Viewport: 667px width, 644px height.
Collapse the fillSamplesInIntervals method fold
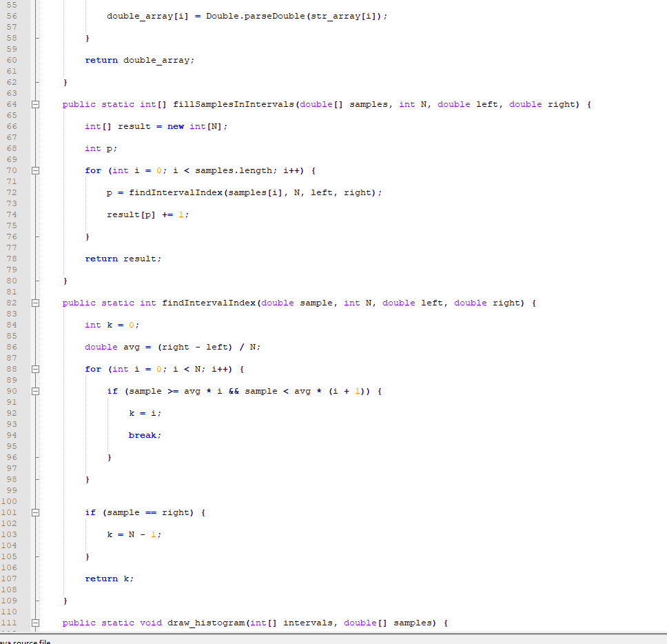coord(36,104)
